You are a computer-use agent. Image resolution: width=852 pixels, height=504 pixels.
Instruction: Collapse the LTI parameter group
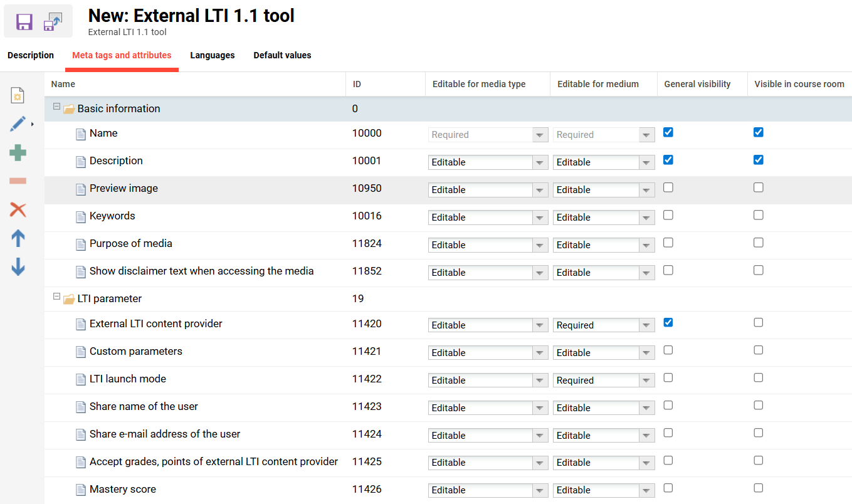(56, 297)
